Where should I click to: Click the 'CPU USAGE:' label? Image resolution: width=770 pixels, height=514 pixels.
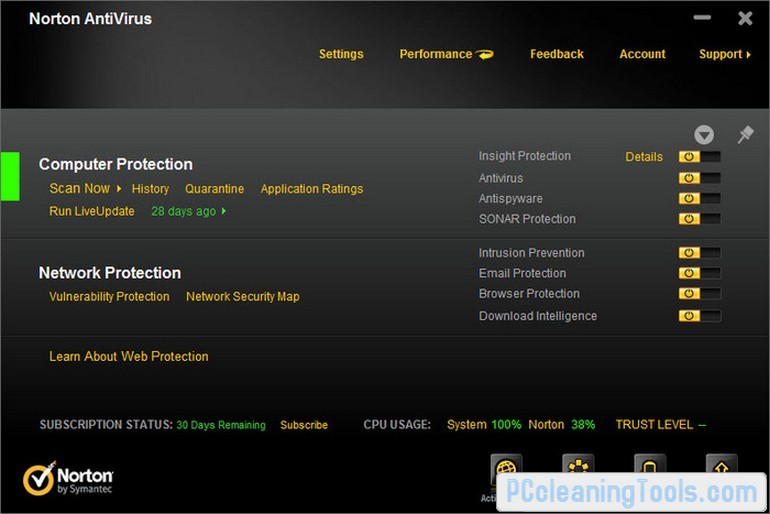click(x=397, y=425)
